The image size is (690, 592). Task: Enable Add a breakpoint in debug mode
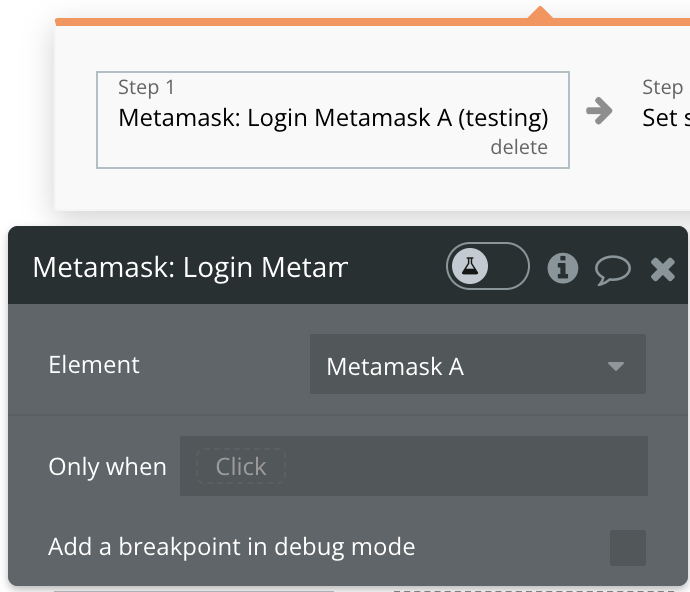(x=628, y=548)
